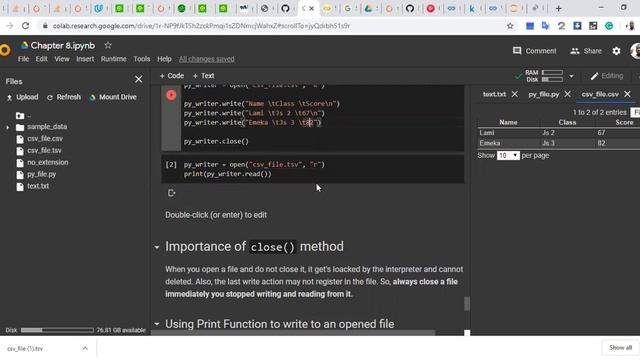Collapse the Importance of close() method section

(157, 247)
